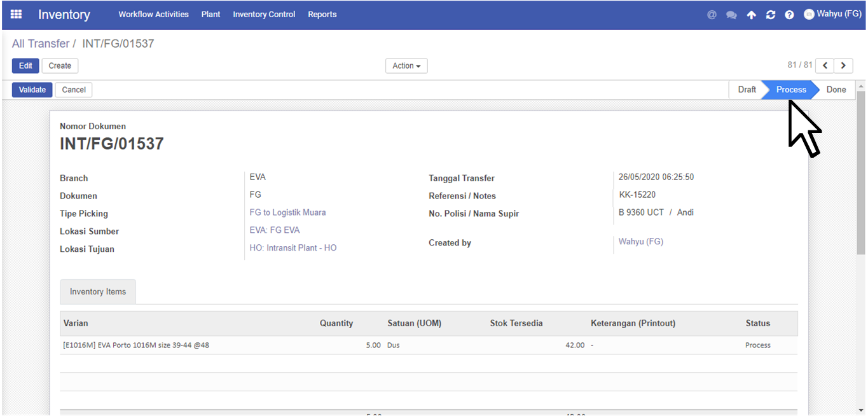Open the help question mark icon
Viewport: 868px width, 416px height.
click(789, 15)
